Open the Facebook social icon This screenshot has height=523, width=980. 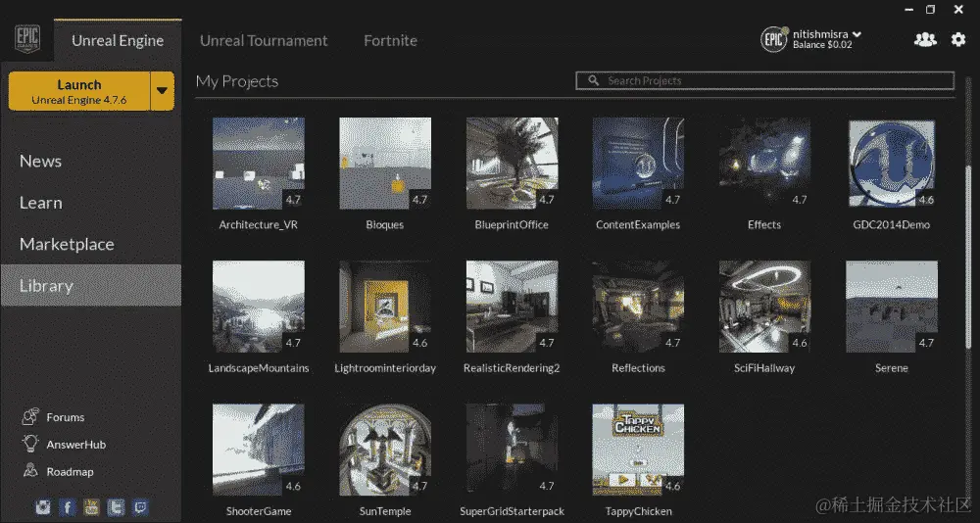coord(67,506)
